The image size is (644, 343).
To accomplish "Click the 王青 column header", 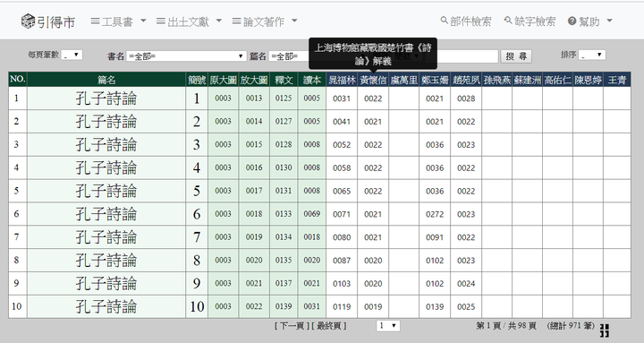I will point(617,80).
